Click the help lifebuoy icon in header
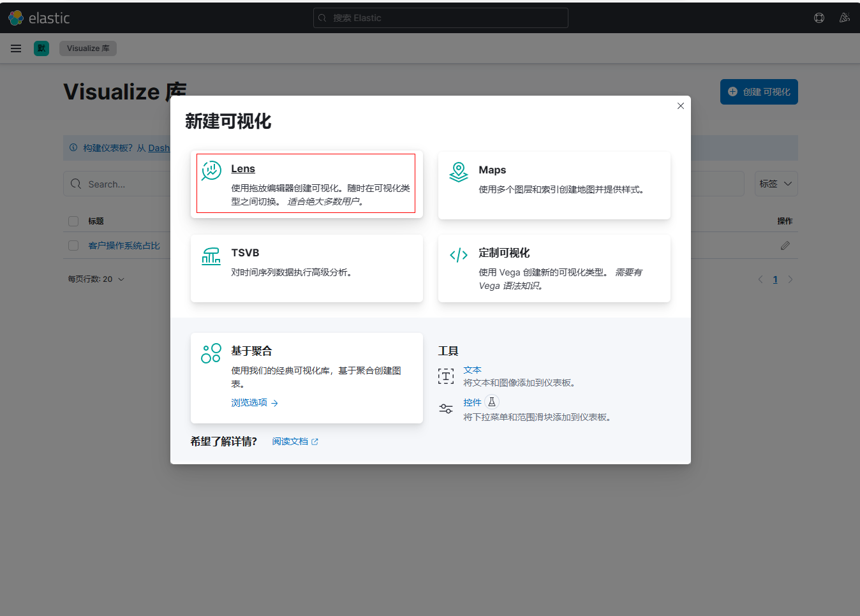This screenshot has width=860, height=616. coord(819,18)
